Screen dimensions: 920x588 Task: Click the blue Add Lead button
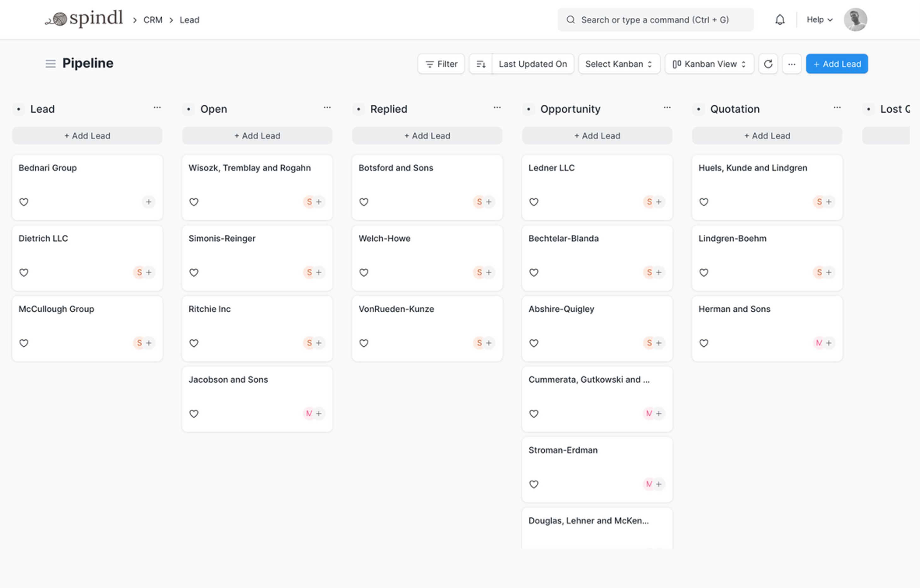(837, 64)
